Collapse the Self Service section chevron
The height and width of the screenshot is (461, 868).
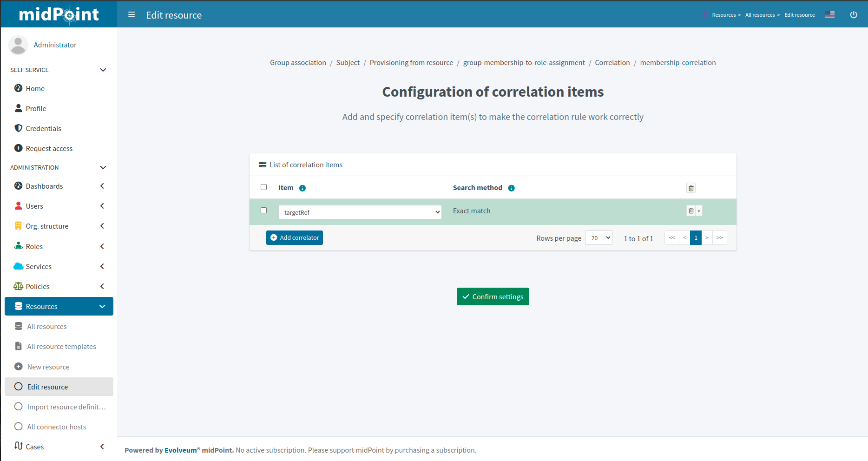click(103, 70)
